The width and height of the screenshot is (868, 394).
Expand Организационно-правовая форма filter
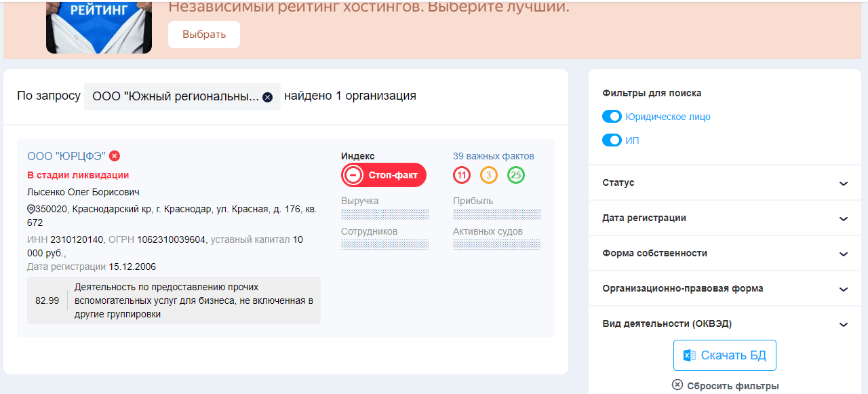[843, 289]
